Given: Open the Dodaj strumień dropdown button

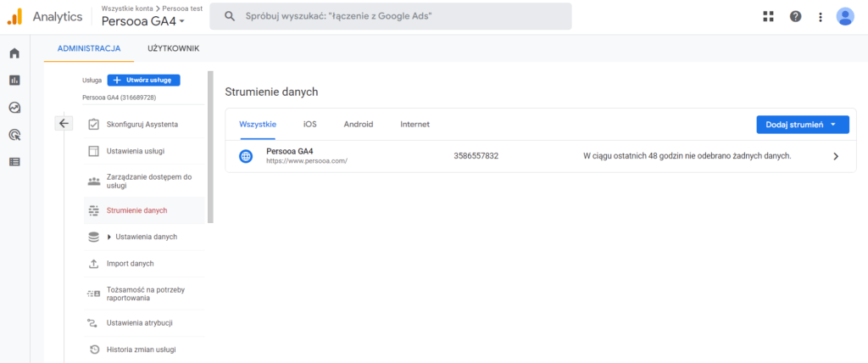Looking at the screenshot, I should tap(803, 125).
